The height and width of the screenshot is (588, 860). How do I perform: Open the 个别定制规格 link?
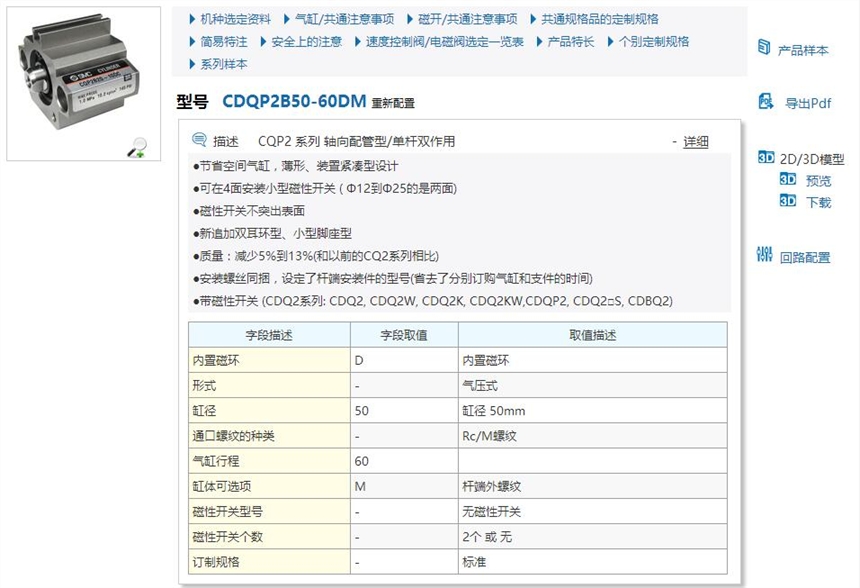click(654, 42)
